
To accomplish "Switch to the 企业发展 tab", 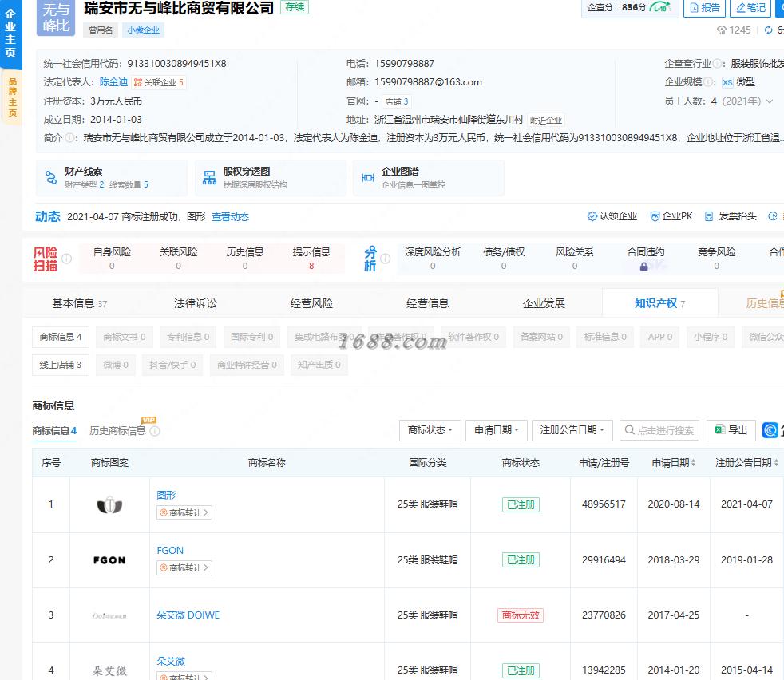I will tap(544, 303).
